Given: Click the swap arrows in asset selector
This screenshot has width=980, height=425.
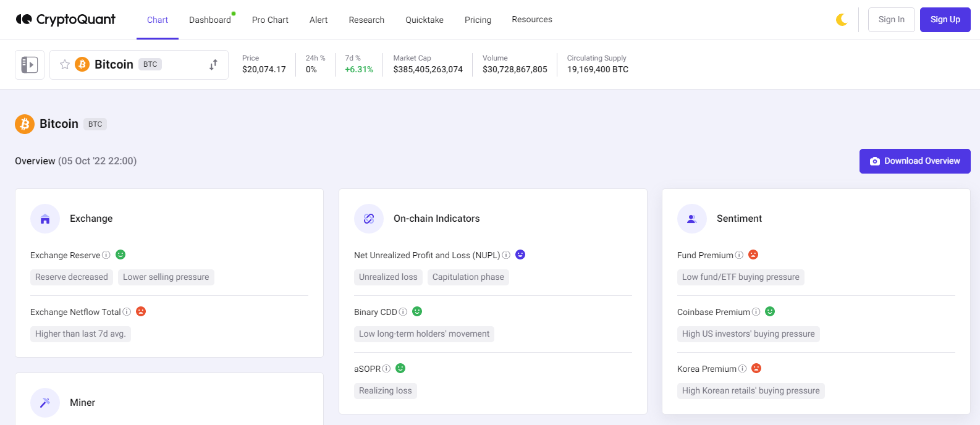Looking at the screenshot, I should (213, 65).
